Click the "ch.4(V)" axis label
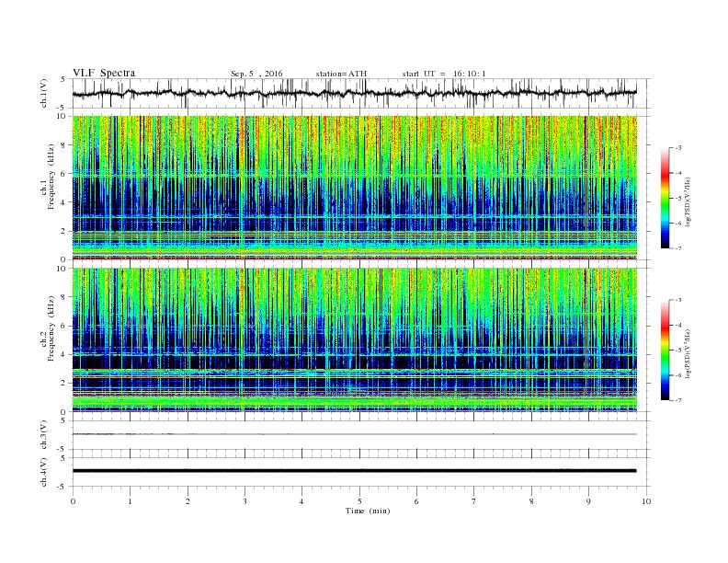The height and width of the screenshot is (563, 728). coord(44,472)
